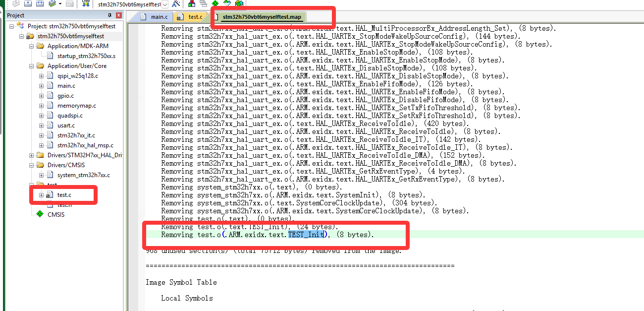
Task: Click the Select Software Packs icon
Action: (x=227, y=3)
